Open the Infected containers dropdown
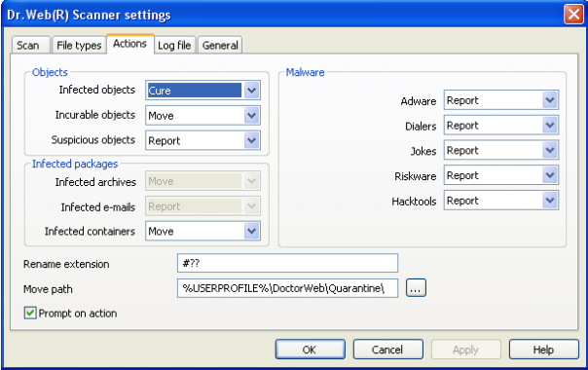588x370 pixels. coord(202,231)
